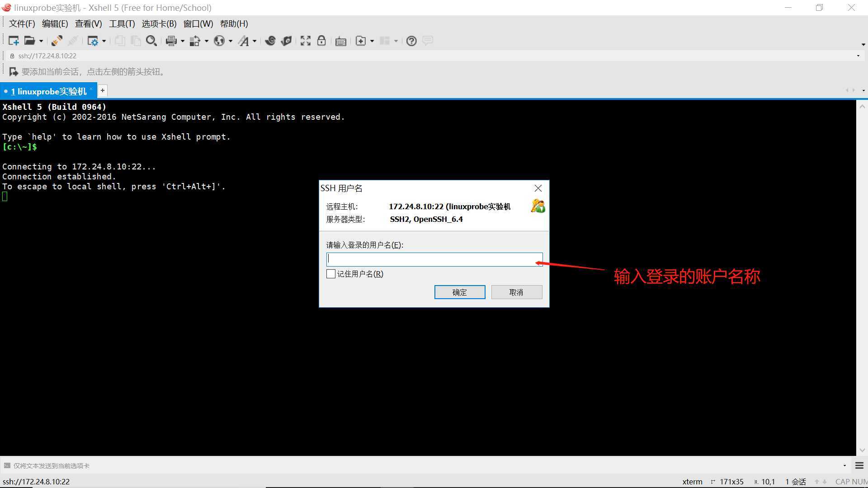
Task: Click the file transfer icon
Action: (195, 41)
